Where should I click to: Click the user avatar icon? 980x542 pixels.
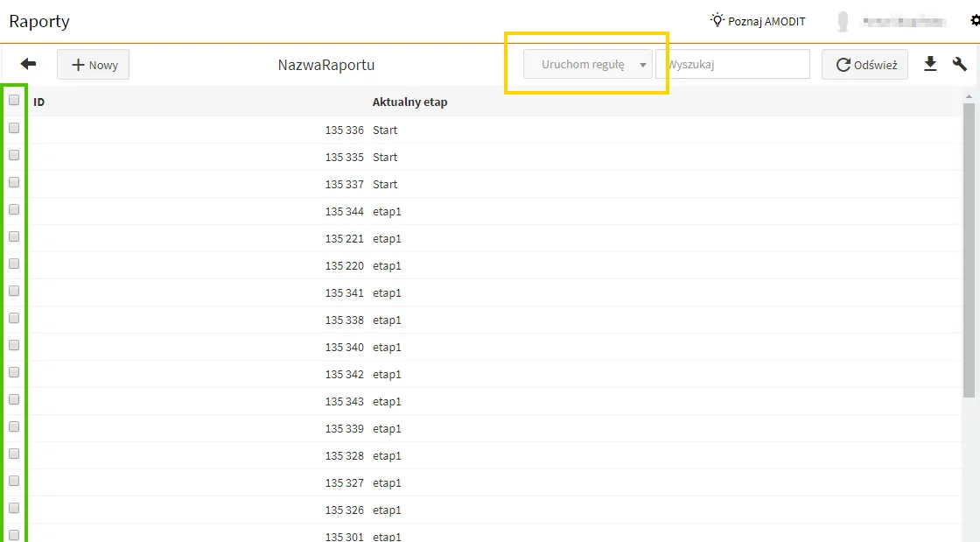point(843,21)
